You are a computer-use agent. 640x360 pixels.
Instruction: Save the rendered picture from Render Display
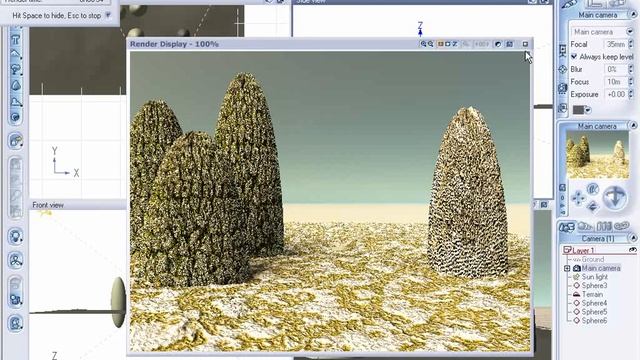pyautogui.click(x=509, y=44)
